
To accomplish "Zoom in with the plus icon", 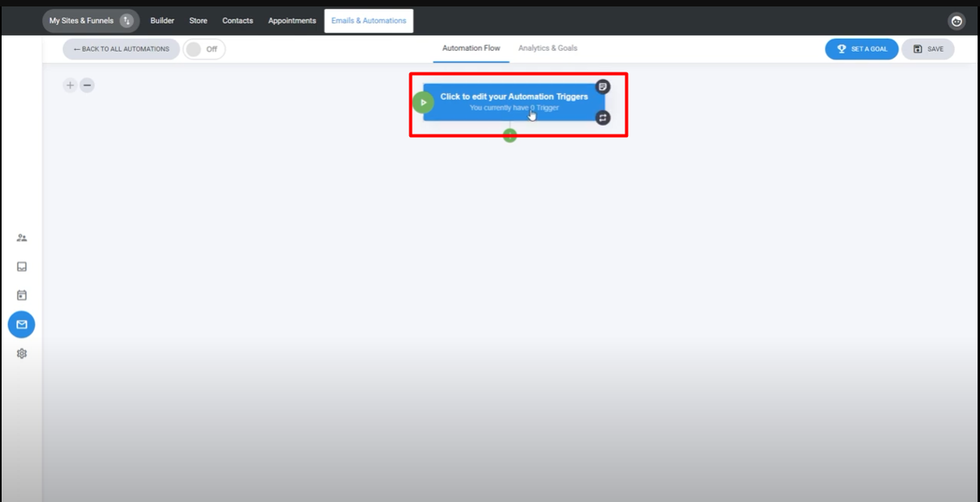I will (70, 85).
